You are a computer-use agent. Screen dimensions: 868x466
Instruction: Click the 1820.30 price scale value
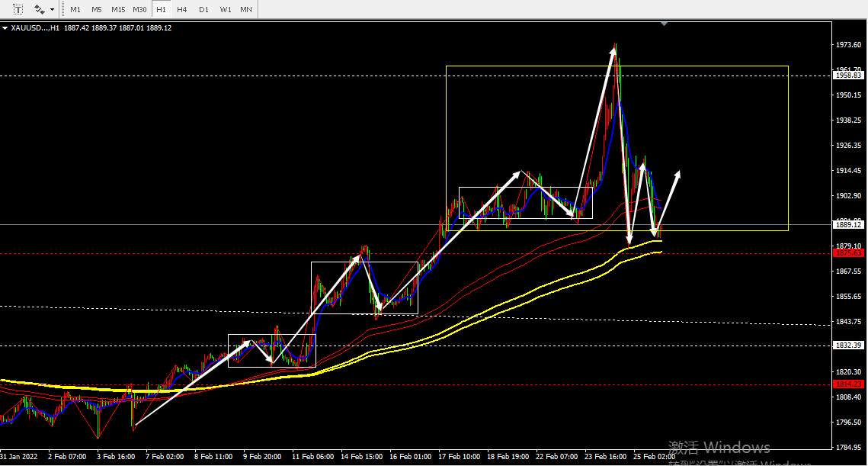848,371
